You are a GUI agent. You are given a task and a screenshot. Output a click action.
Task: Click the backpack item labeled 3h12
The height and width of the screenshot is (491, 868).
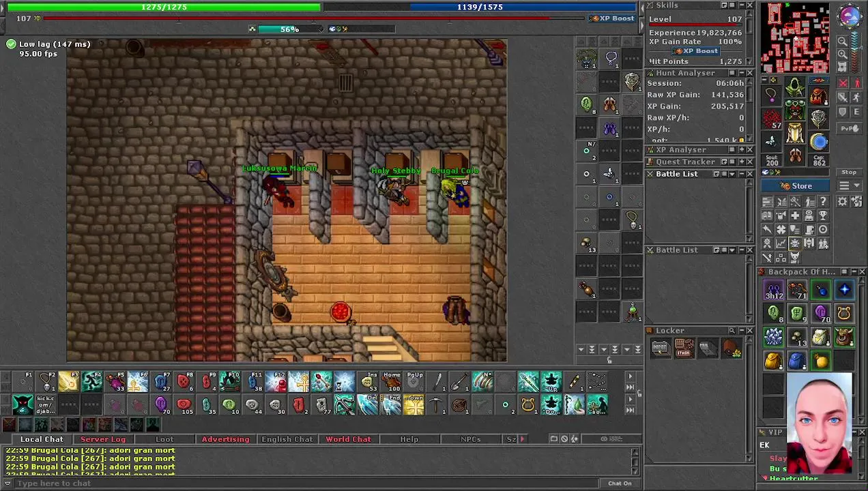coord(774,289)
